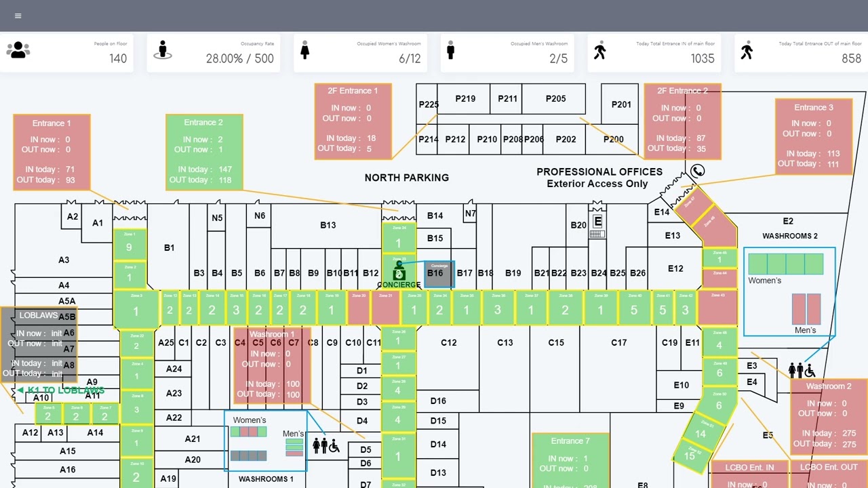Click store B13 on the map
Image resolution: width=868 pixels, height=488 pixels.
coord(328,225)
